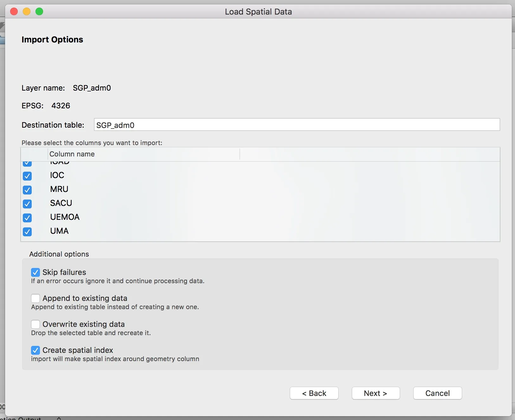
Task: Select the UMA column name text
Action: click(x=59, y=231)
